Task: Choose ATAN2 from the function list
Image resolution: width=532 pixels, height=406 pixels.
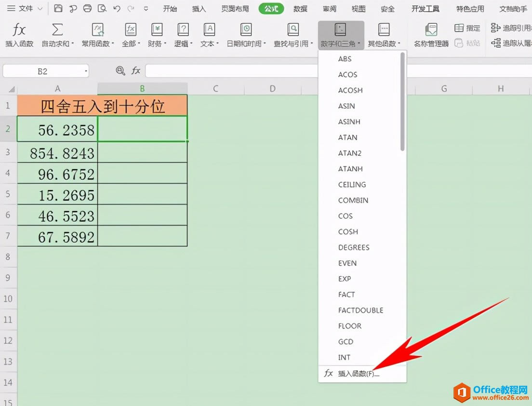Action: coord(350,153)
